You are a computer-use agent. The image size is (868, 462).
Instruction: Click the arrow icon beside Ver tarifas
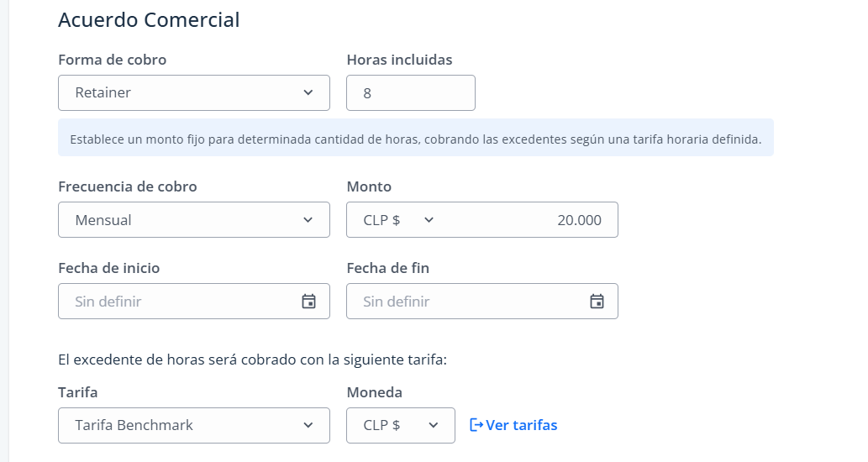[x=476, y=425]
